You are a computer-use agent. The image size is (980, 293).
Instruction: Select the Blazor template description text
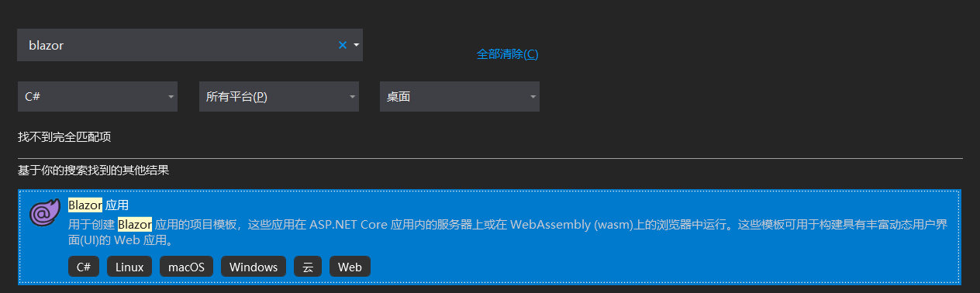tap(513, 233)
